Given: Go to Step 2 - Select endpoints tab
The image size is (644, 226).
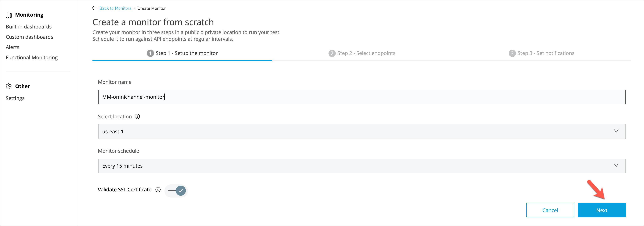Looking at the screenshot, I should click(x=362, y=53).
